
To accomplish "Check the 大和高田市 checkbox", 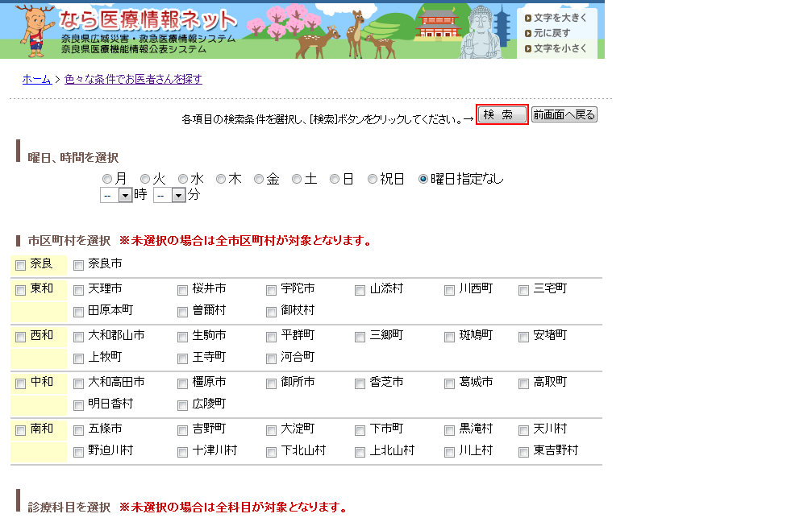I will pos(79,384).
